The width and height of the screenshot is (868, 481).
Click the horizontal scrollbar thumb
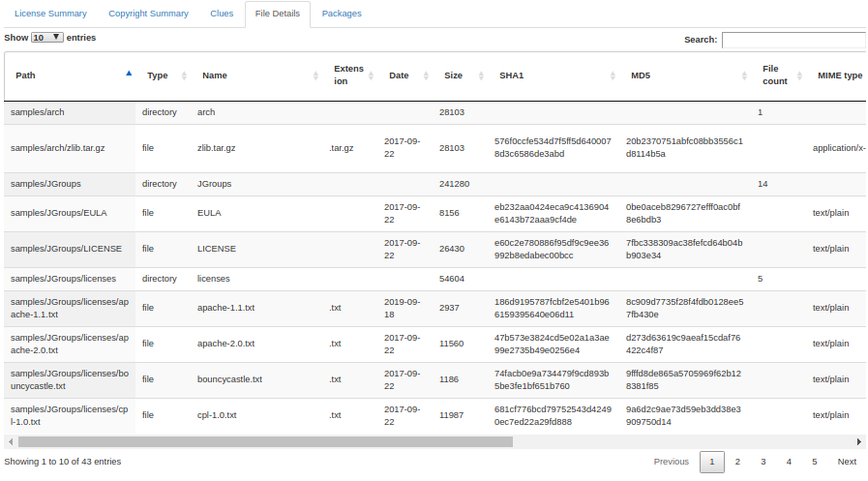[265, 441]
